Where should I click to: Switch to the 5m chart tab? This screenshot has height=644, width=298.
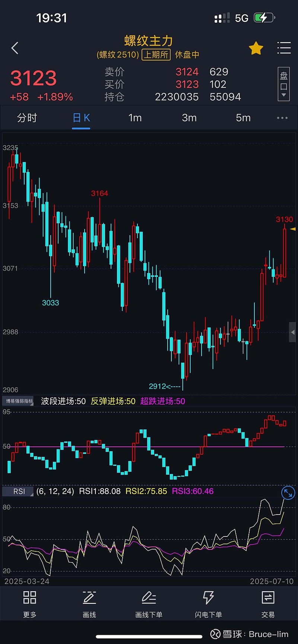(x=243, y=118)
